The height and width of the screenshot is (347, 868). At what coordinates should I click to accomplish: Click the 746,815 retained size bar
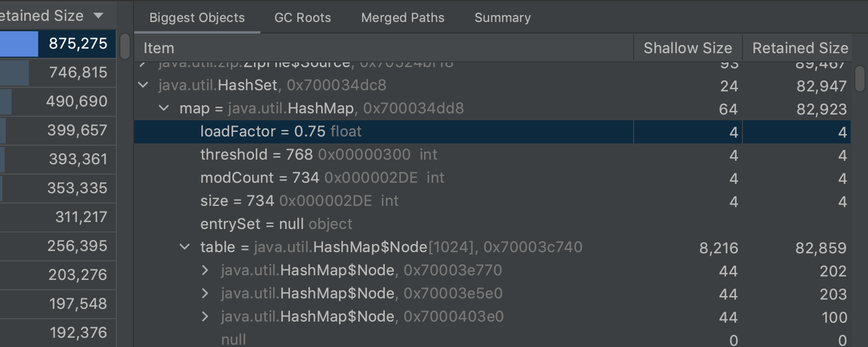point(14,73)
